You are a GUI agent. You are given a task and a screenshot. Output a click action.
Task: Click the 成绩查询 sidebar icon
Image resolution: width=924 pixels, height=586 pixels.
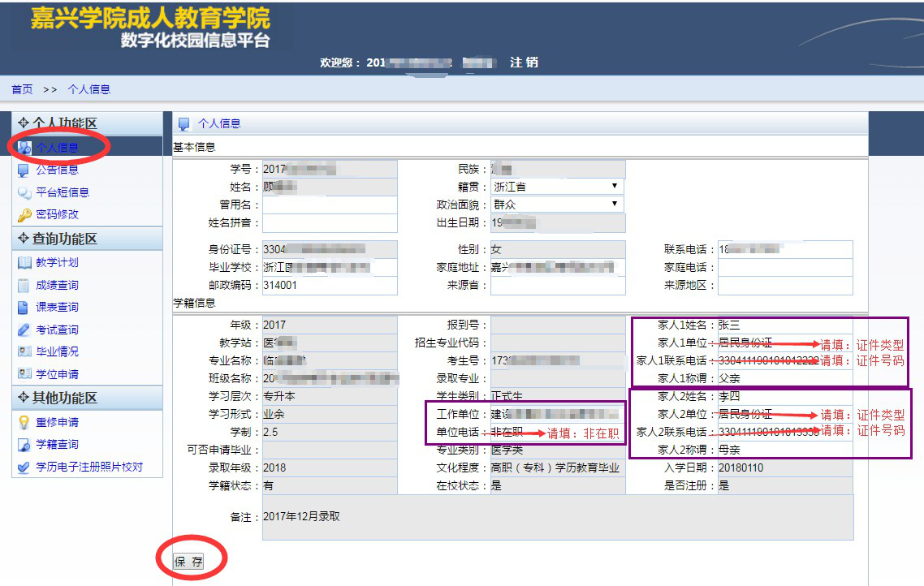[24, 286]
